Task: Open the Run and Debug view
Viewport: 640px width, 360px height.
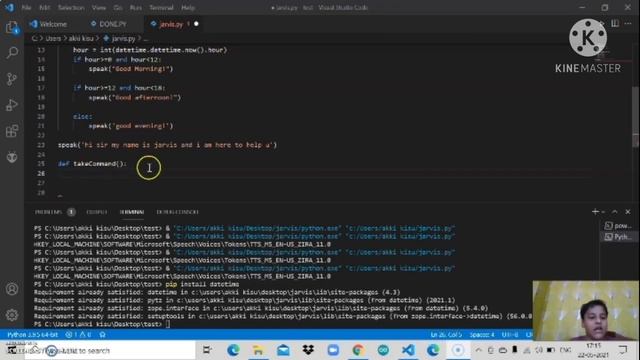Action: coord(12,105)
